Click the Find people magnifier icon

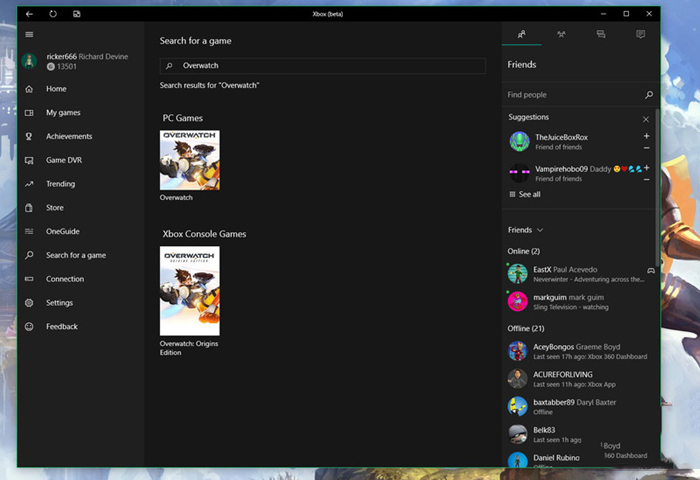[649, 95]
